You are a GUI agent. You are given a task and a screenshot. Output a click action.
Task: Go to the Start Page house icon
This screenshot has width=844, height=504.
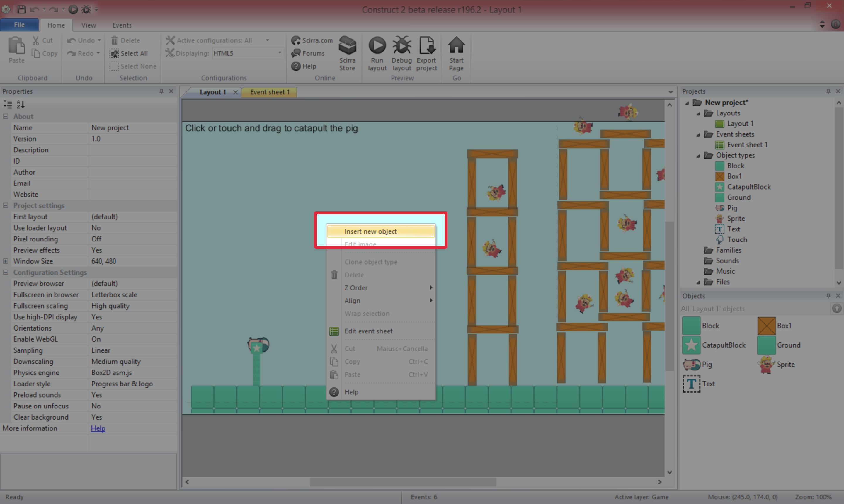click(456, 45)
